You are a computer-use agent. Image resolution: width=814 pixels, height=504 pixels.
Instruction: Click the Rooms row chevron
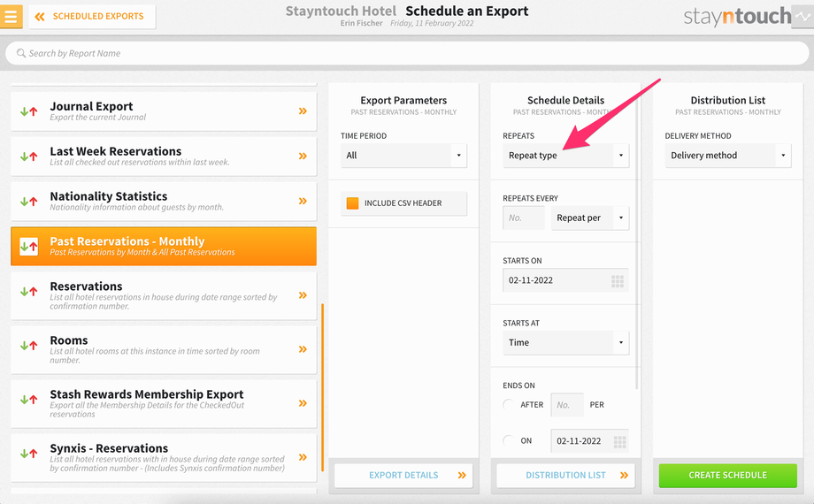[303, 349]
